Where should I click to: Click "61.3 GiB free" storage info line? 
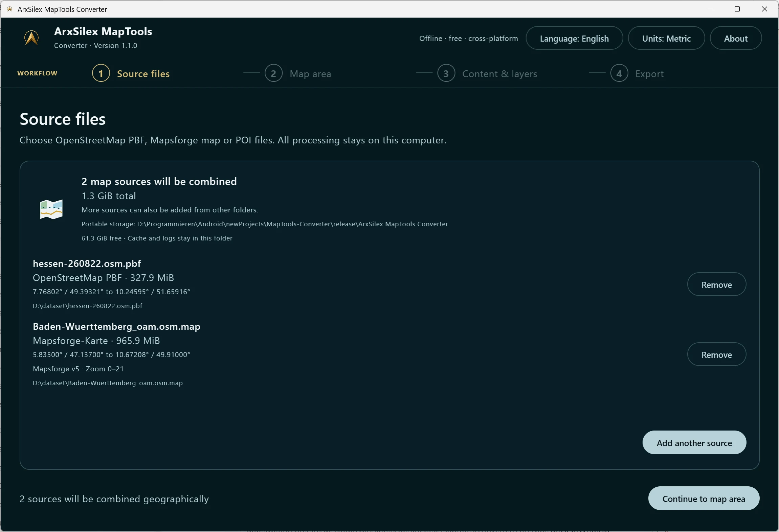click(x=157, y=238)
